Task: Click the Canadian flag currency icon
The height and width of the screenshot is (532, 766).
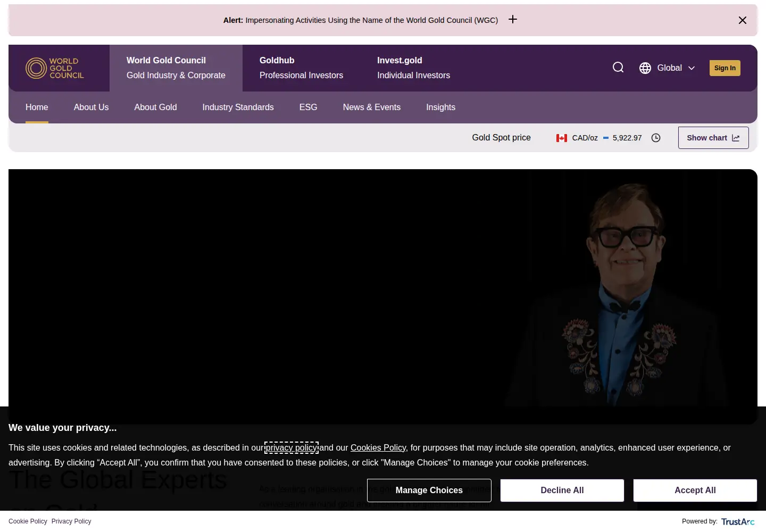Action: point(562,138)
